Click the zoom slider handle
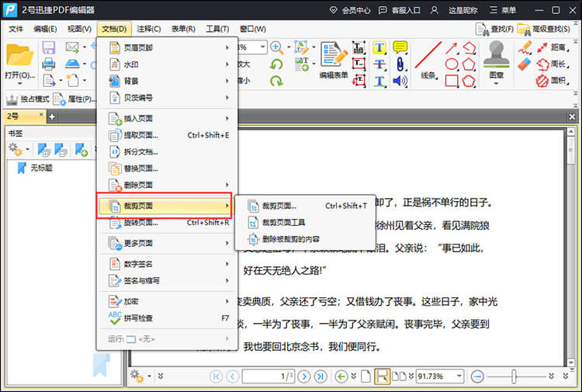Screen dimensions: 582x392 (514, 376)
